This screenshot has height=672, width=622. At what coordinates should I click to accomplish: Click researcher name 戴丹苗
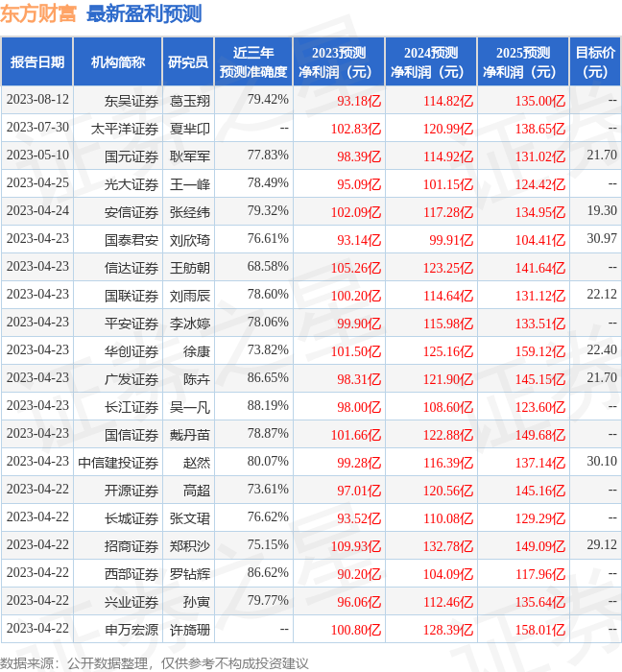(x=190, y=436)
